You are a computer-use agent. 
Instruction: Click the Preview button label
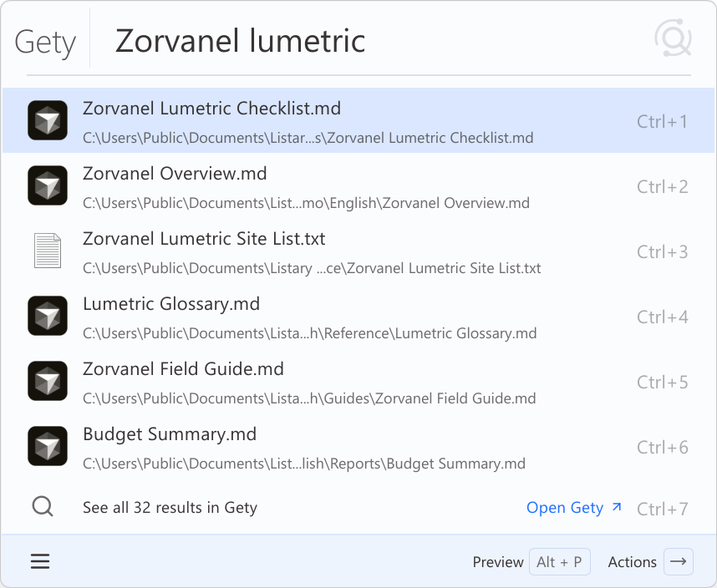tap(498, 562)
